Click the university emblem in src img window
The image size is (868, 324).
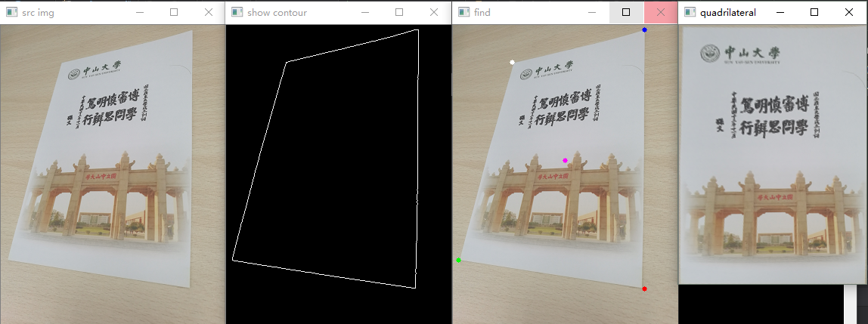(x=76, y=76)
